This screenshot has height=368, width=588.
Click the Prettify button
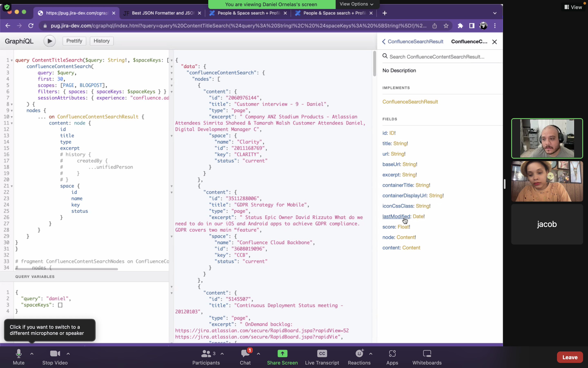74,41
